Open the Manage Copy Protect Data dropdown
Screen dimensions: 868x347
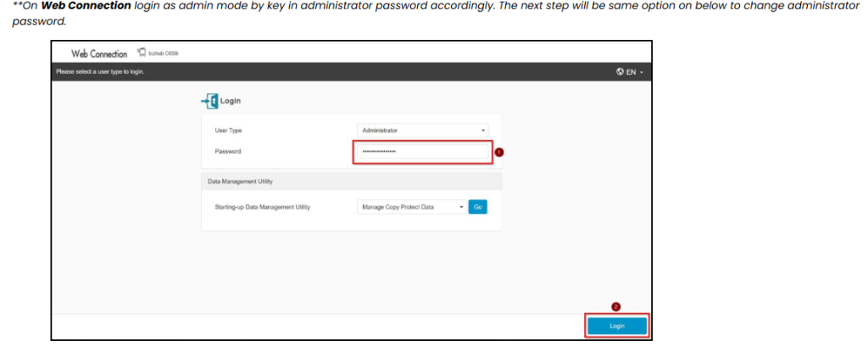click(411, 207)
